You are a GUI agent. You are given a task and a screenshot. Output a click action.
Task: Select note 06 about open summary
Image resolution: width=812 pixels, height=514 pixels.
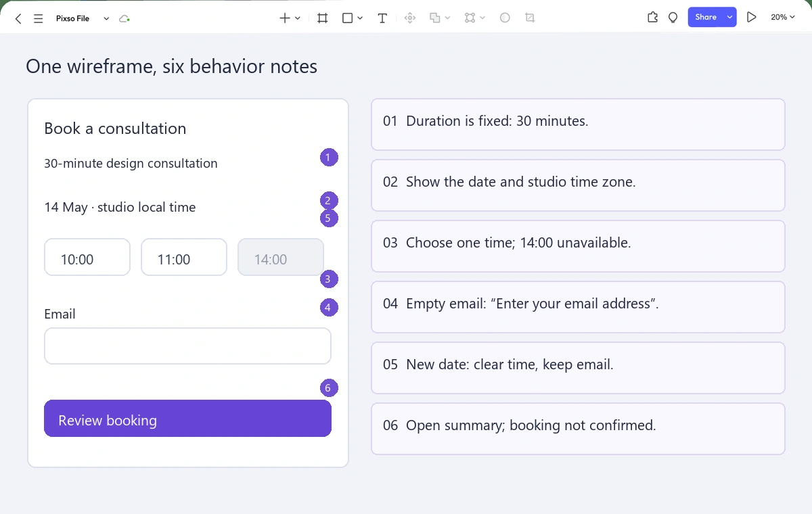(578, 429)
